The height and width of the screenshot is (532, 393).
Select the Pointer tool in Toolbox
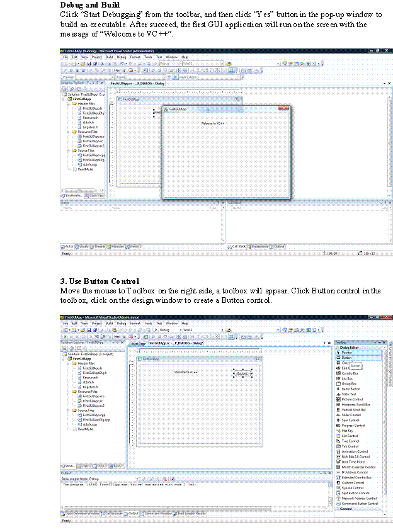point(358,353)
